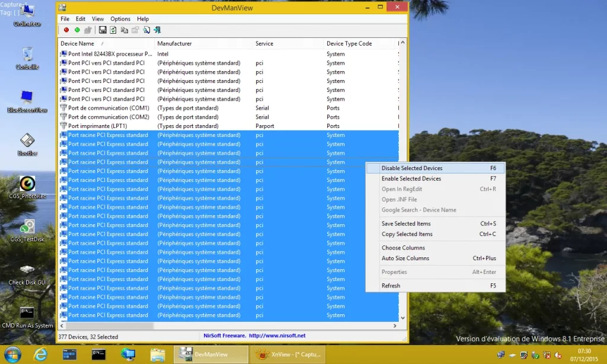The width and height of the screenshot is (607, 364).
Task: Select the BlueScreenView desktop icon
Action: 27,101
